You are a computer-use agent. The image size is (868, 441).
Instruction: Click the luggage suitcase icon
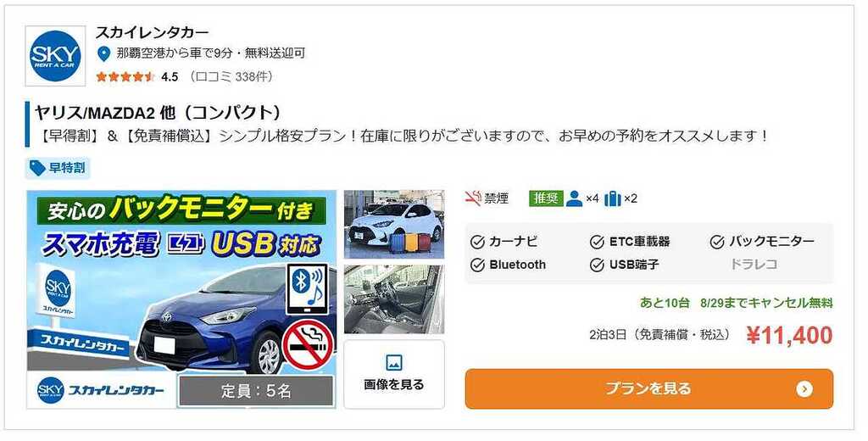[613, 198]
